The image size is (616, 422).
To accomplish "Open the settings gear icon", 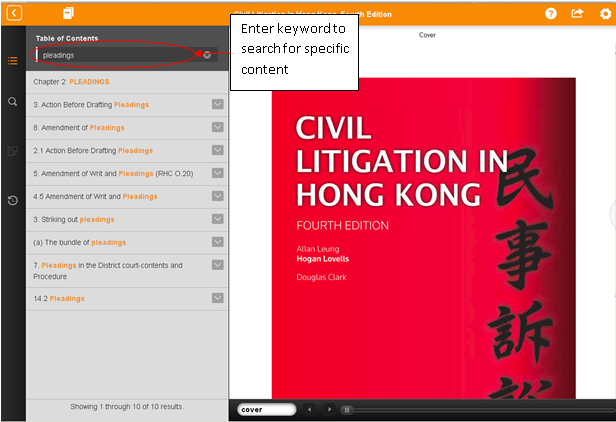I will [605, 14].
